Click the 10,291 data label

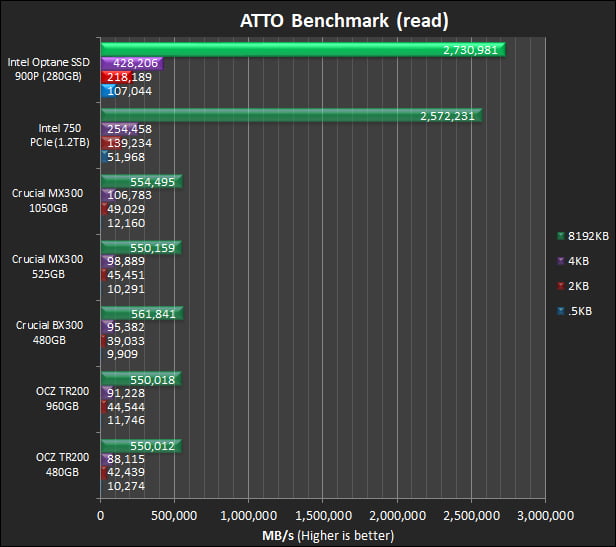pyautogui.click(x=126, y=289)
